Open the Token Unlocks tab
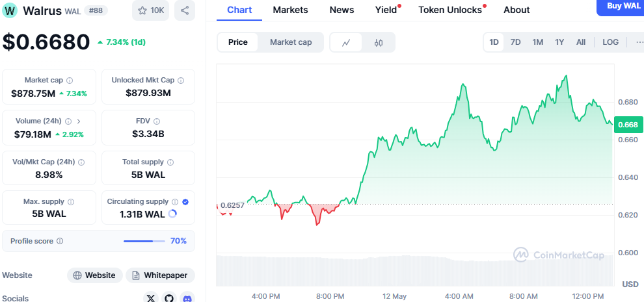The image size is (644, 302). coord(450,10)
